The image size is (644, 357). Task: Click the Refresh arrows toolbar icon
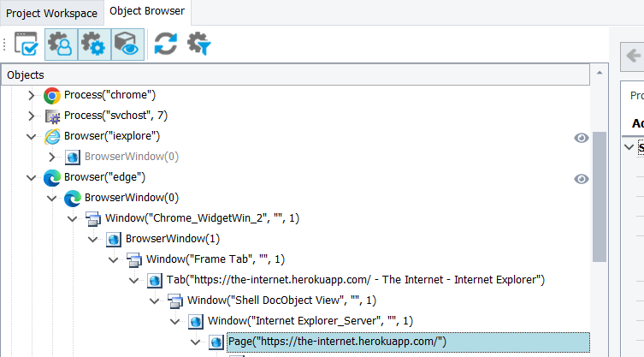tap(165, 45)
